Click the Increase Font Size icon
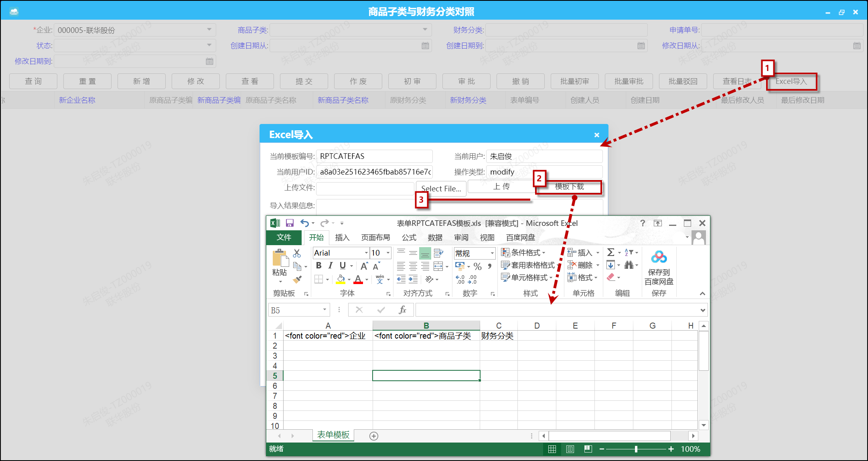The image size is (868, 461). pos(364,266)
